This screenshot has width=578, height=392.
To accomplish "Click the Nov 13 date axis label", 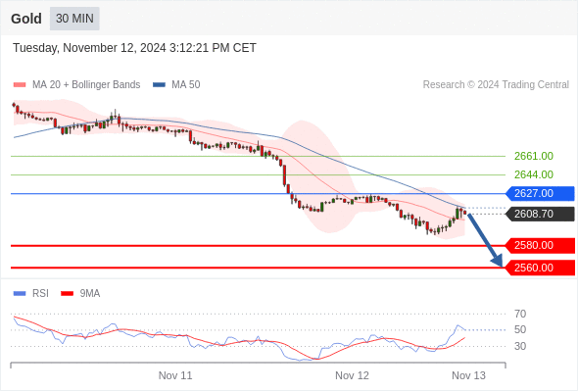I will (x=469, y=375).
